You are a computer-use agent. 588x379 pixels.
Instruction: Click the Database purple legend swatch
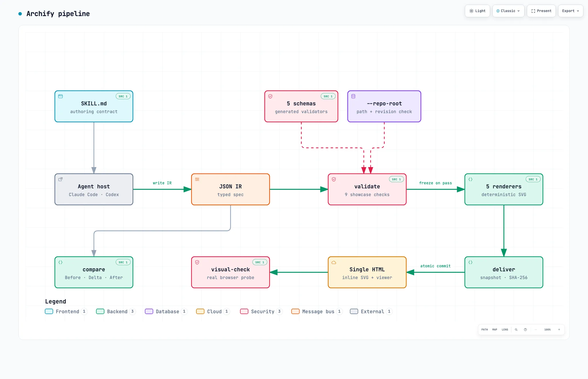[149, 312]
